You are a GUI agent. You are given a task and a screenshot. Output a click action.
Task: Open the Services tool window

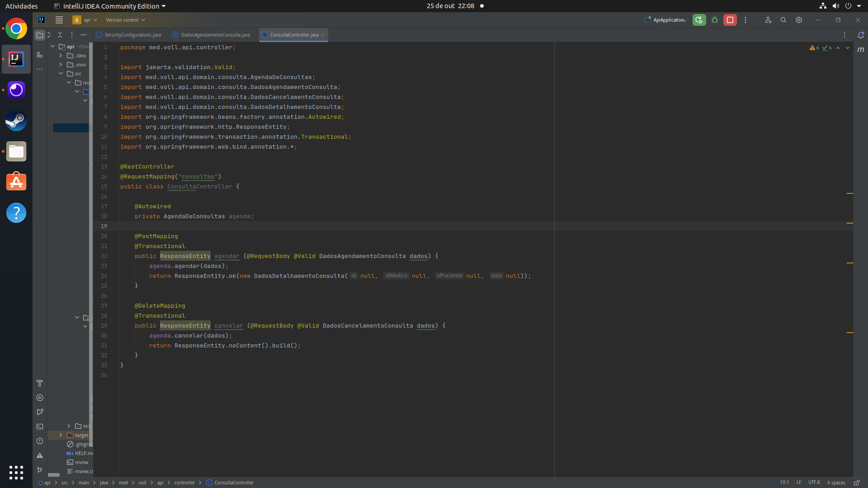pyautogui.click(x=40, y=398)
